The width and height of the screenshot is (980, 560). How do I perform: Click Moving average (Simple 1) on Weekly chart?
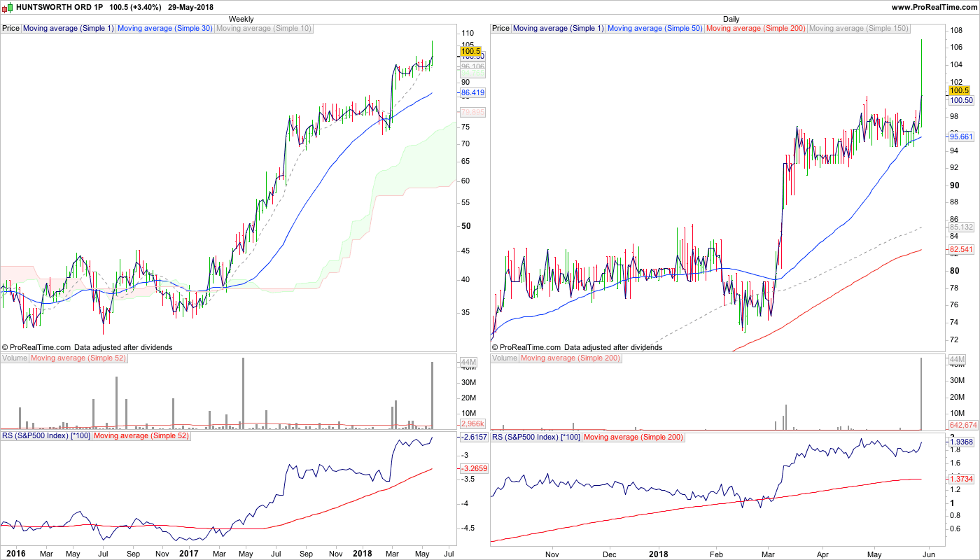pos(69,29)
